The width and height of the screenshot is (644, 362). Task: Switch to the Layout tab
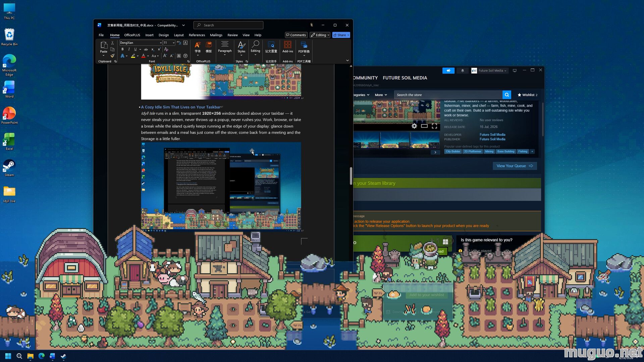click(x=179, y=35)
